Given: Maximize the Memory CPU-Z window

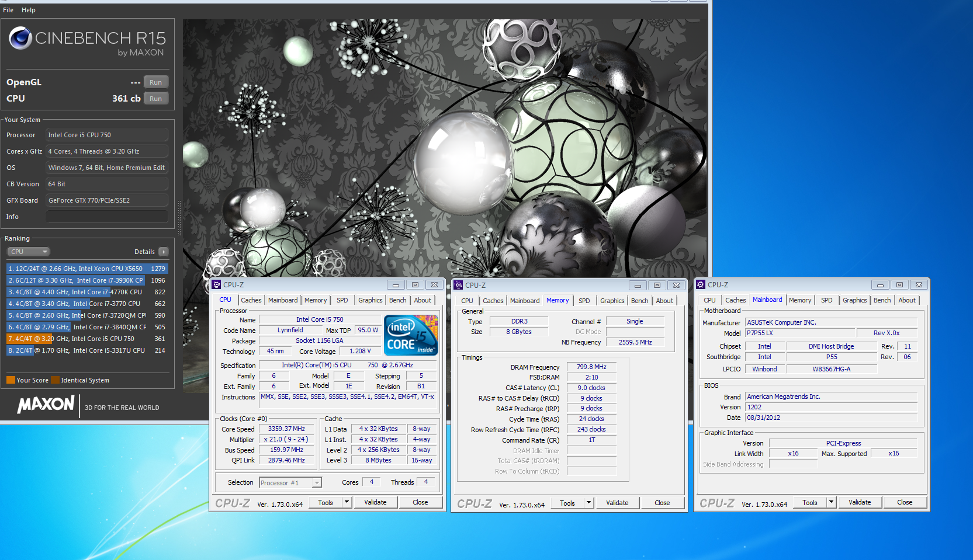Looking at the screenshot, I should [x=657, y=286].
